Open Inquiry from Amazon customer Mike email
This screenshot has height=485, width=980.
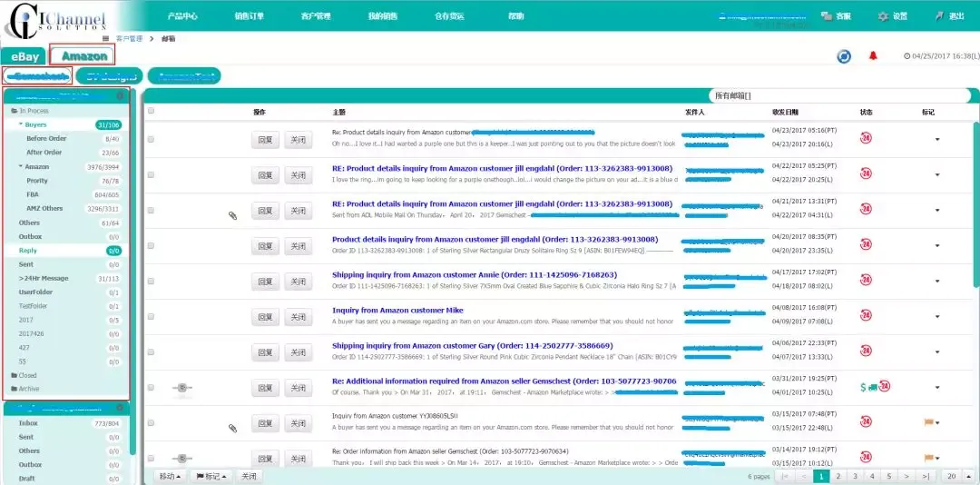(x=397, y=311)
